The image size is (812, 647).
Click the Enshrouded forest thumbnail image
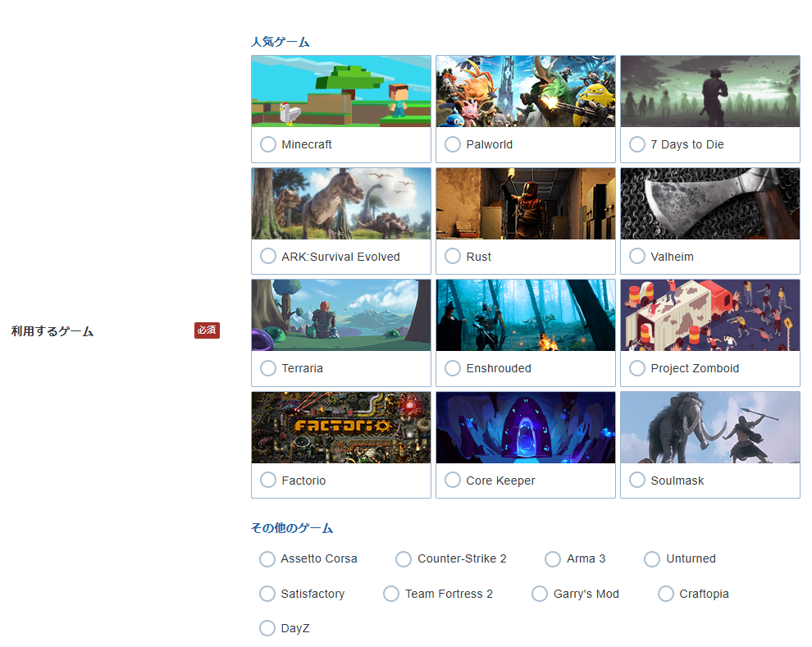click(526, 315)
